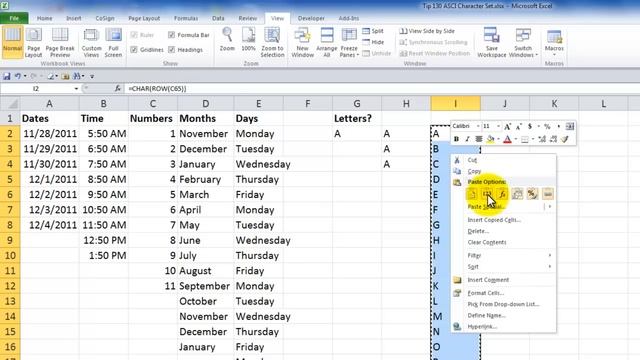Click the Hide window button
640x360 pixels.
[373, 42]
